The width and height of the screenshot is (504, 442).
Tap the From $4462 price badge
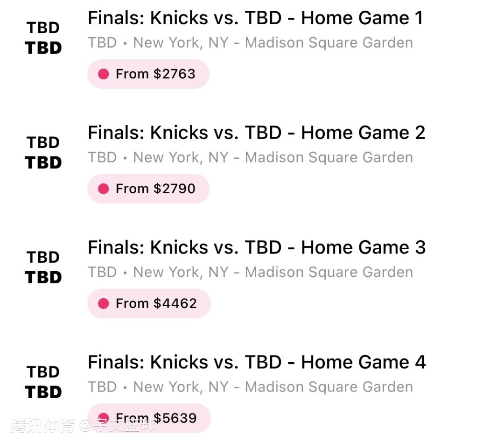pos(149,303)
